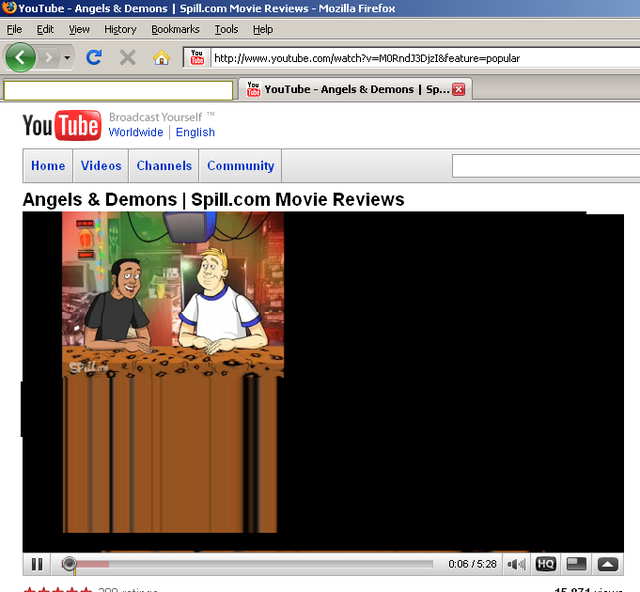Click the 0:06 / 5:28 time display
640x592 pixels.
(x=472, y=564)
